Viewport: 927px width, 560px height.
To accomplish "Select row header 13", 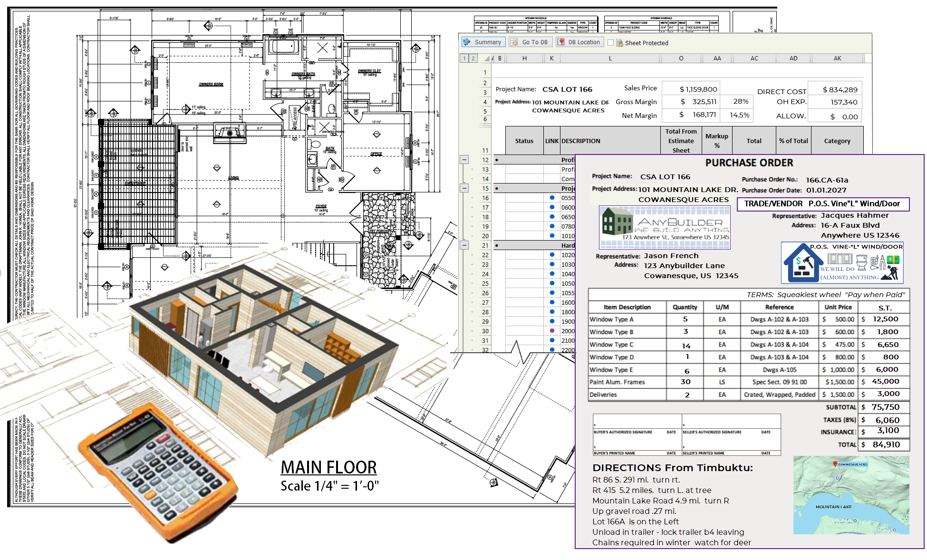I will tap(485, 169).
